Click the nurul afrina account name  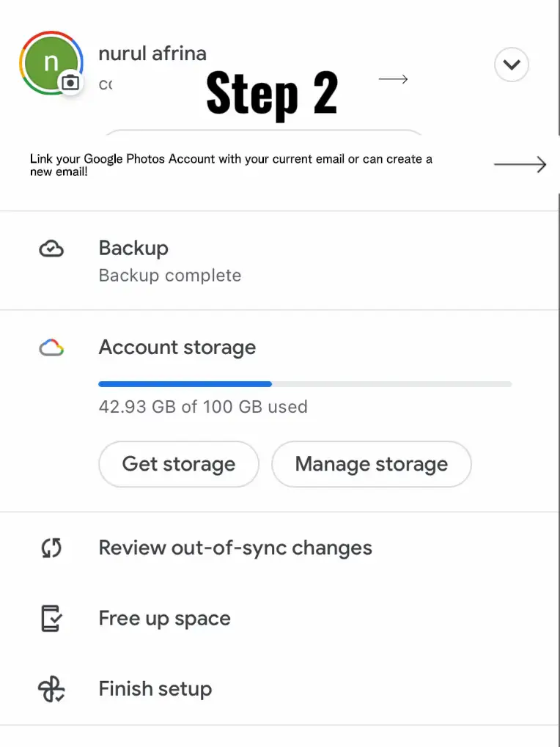[x=152, y=54]
